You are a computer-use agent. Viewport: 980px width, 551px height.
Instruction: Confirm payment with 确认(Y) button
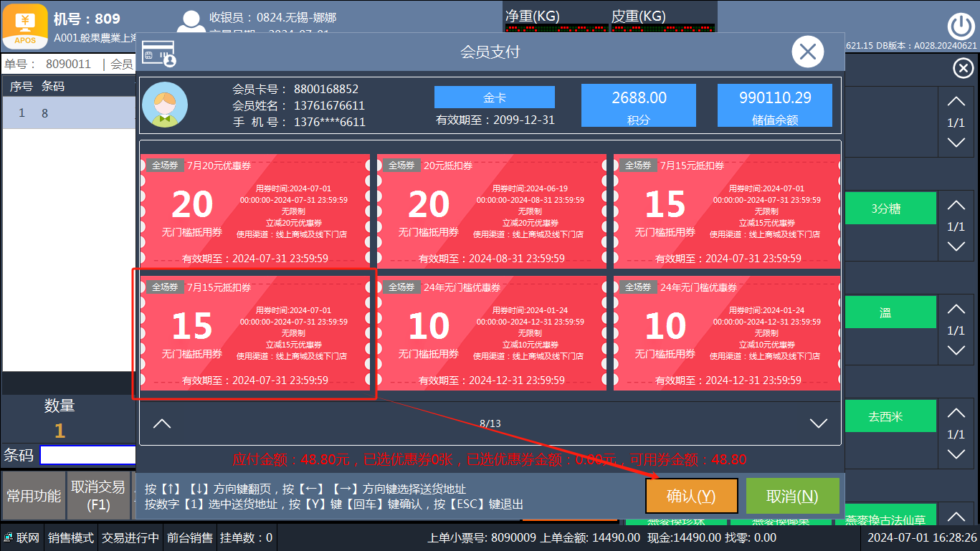click(x=691, y=497)
